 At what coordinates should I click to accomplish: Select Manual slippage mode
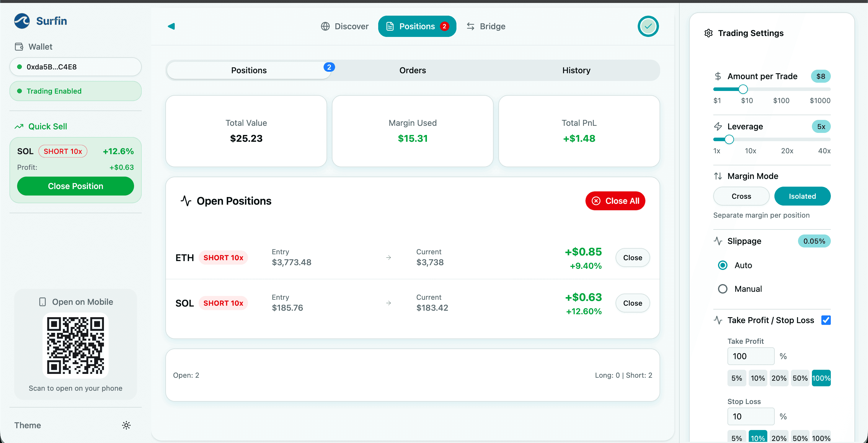click(x=722, y=289)
